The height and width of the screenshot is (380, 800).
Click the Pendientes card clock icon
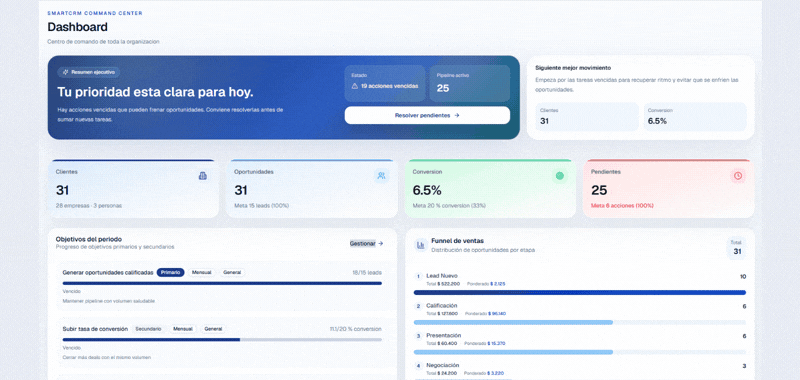(x=738, y=176)
